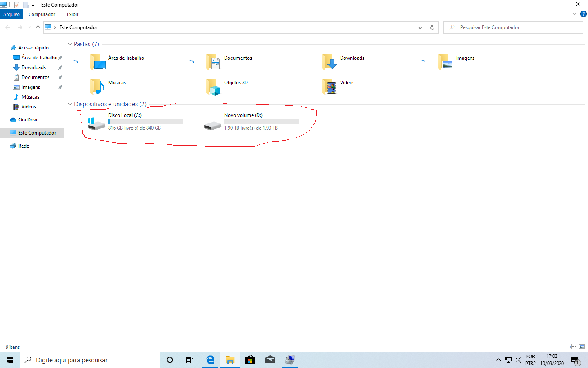Select Rede in the navigation pane

point(24,146)
